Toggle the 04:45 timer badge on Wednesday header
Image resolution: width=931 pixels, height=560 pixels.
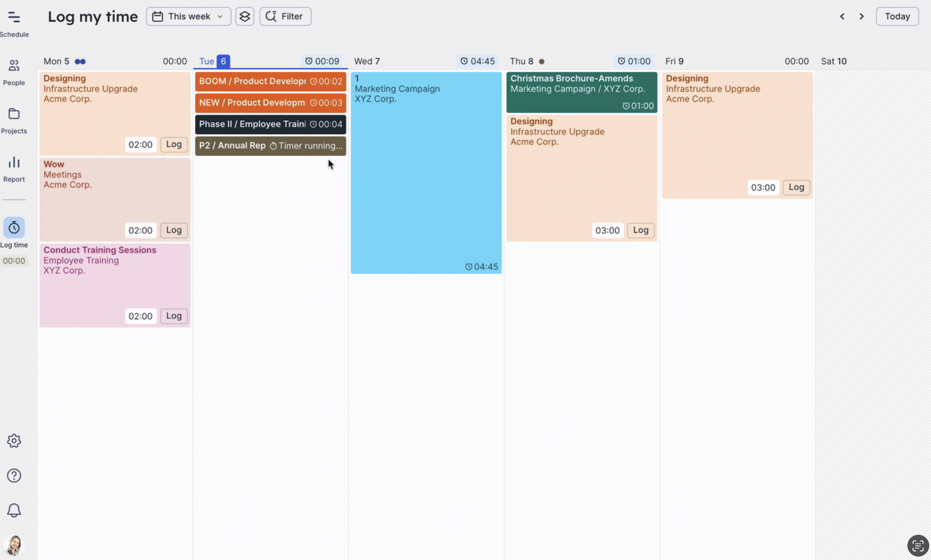477,61
